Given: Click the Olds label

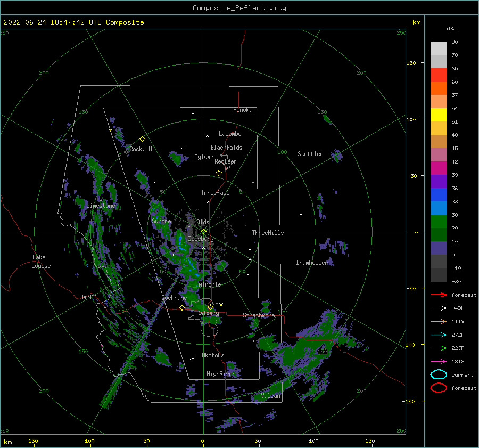Looking at the screenshot, I should 203,222.
